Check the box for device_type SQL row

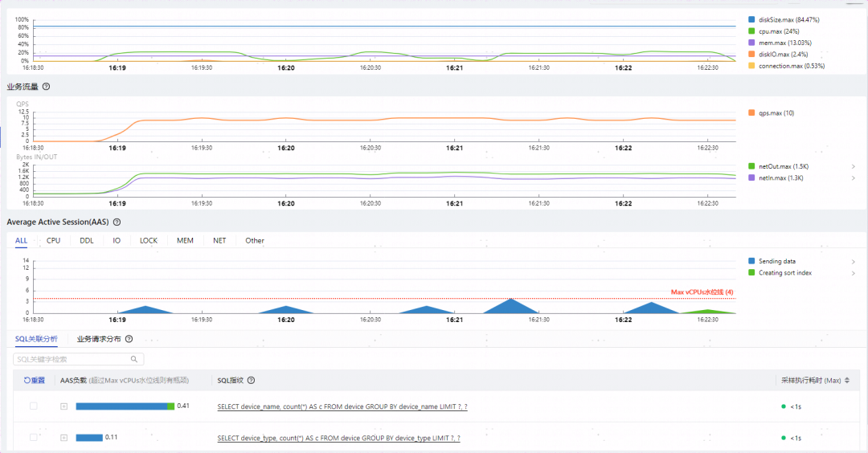[x=34, y=438]
